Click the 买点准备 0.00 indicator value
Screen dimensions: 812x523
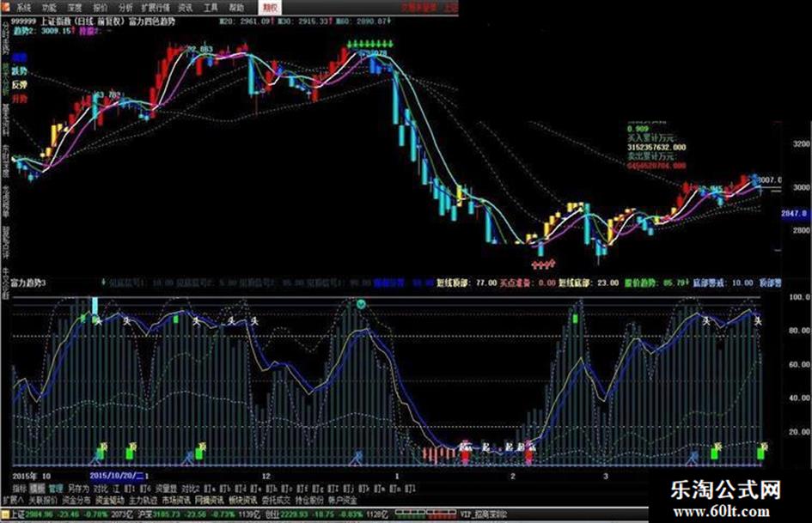coord(528,283)
